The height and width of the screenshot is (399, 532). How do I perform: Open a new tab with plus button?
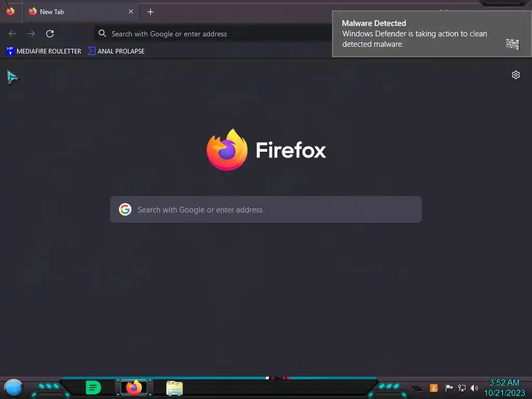click(150, 12)
